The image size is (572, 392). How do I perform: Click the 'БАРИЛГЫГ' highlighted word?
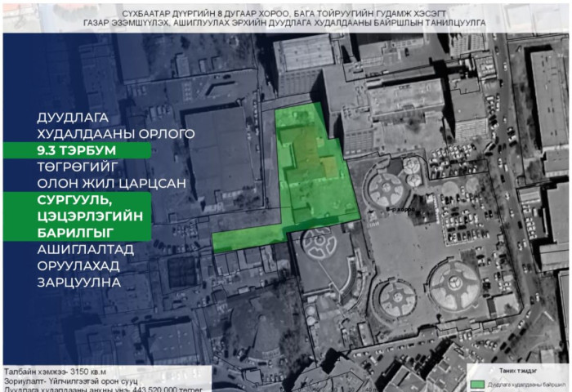click(75, 233)
